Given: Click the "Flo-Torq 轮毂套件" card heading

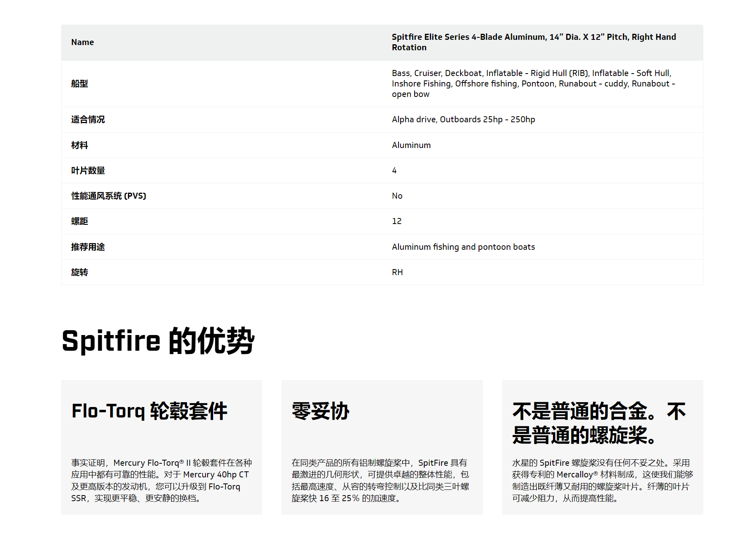Looking at the screenshot, I should pyautogui.click(x=149, y=411).
